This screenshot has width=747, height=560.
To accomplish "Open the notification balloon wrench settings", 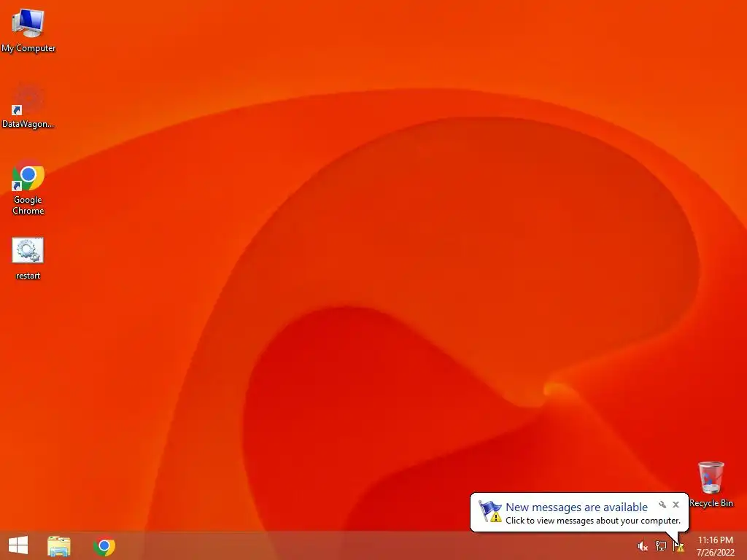I will pos(662,505).
